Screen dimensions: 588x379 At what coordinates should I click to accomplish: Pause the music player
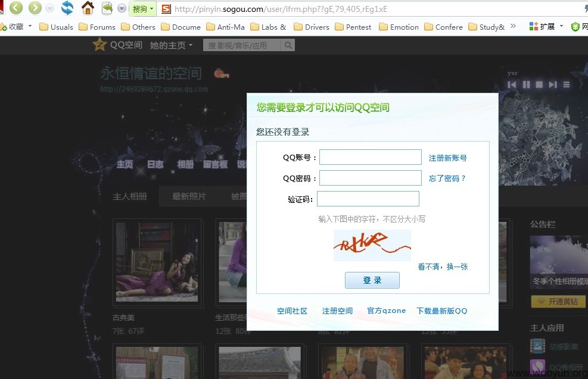527,84
